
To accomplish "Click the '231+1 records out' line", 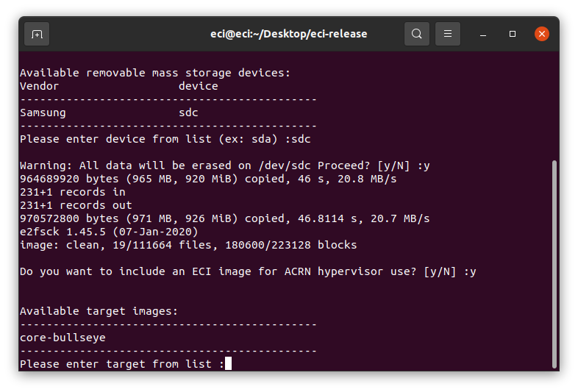I will click(x=76, y=205).
